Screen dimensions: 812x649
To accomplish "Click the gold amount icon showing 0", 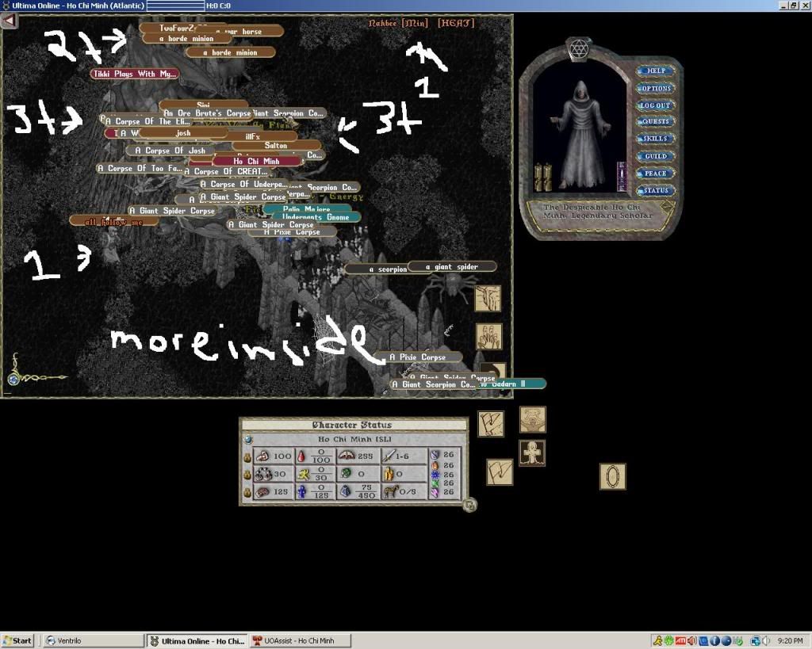I will click(x=389, y=474).
